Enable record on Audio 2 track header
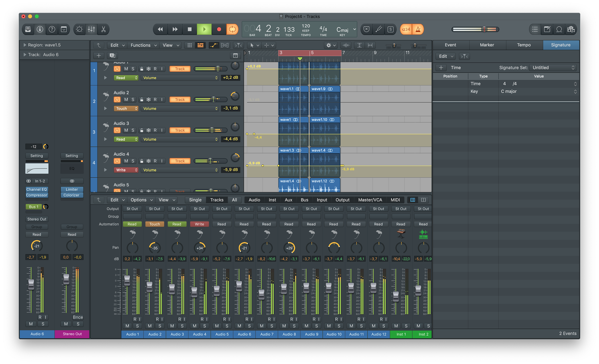599x364 pixels. click(x=155, y=100)
